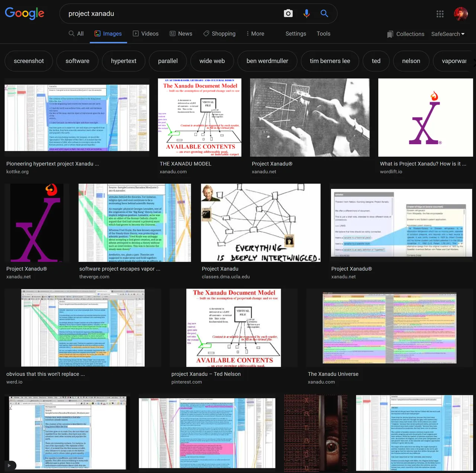Viewport: 476px width, 473px height.
Task: Expand the More menu
Action: pos(255,33)
